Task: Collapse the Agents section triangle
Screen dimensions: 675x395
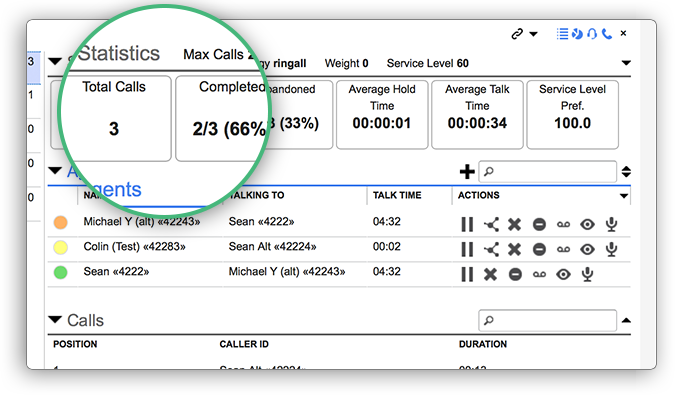Action: pos(55,171)
